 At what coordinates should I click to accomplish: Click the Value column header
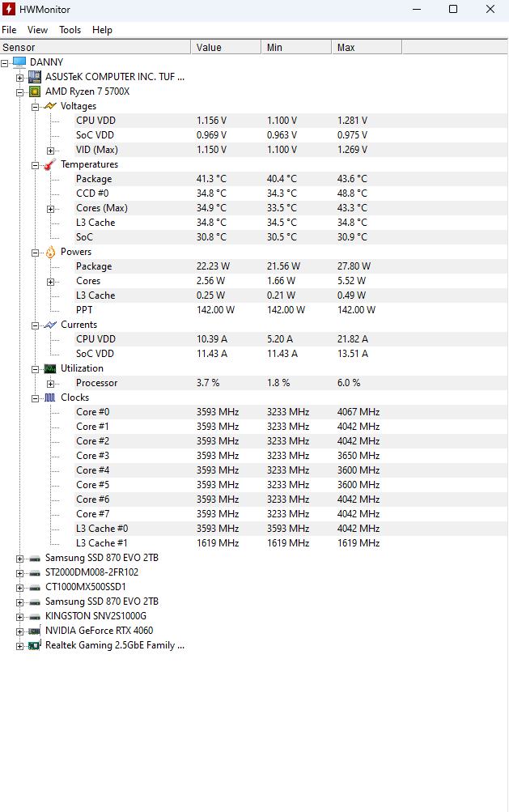(x=226, y=47)
